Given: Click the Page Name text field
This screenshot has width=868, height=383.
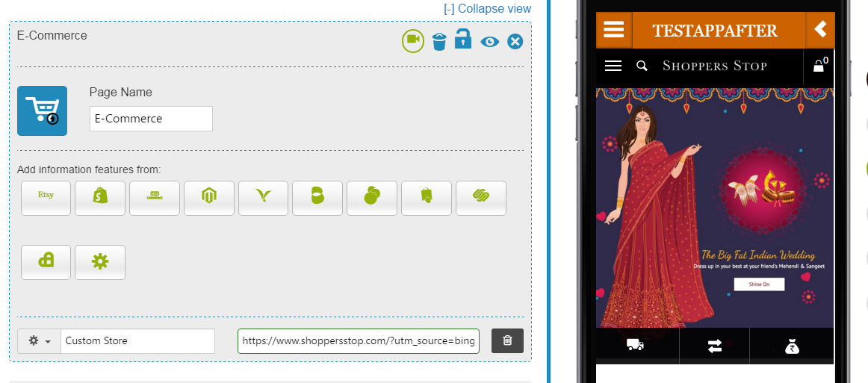Looking at the screenshot, I should pos(151,119).
